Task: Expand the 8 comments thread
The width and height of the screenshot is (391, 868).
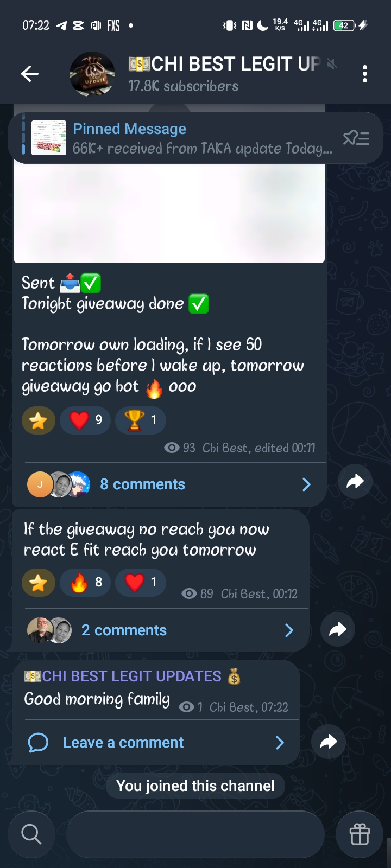Action: tap(169, 484)
